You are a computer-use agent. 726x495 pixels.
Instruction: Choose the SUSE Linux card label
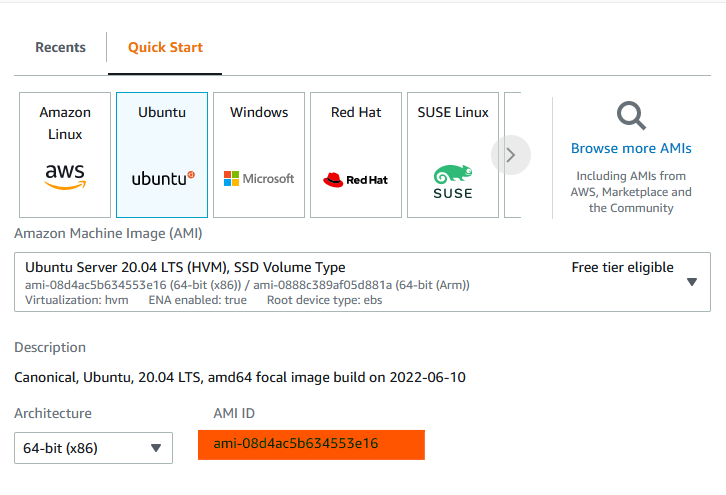(x=453, y=112)
